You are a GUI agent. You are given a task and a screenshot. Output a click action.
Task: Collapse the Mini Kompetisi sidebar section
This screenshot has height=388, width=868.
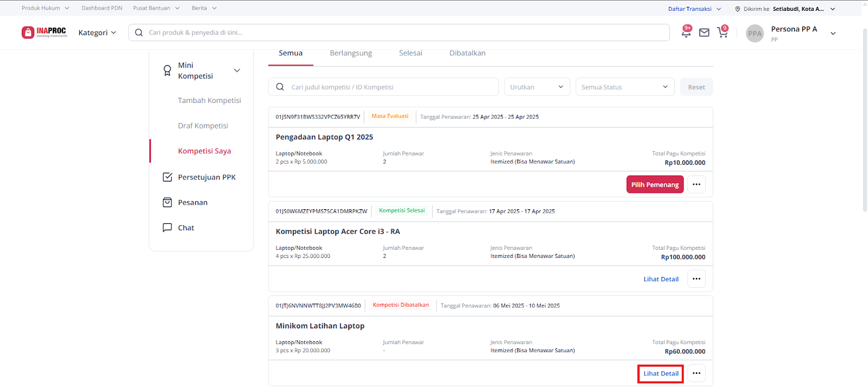tap(237, 70)
